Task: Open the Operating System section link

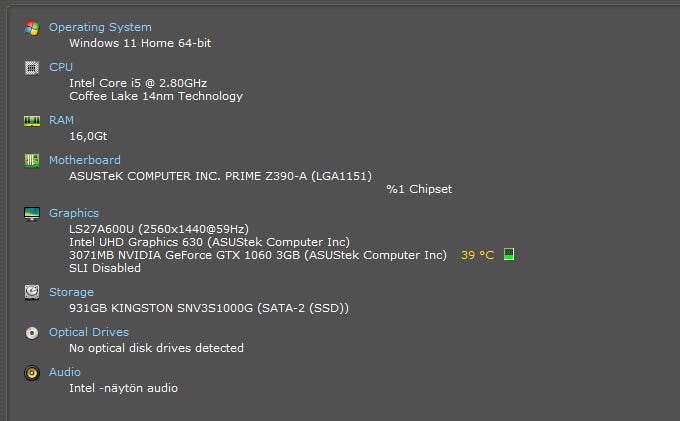Action: point(100,27)
